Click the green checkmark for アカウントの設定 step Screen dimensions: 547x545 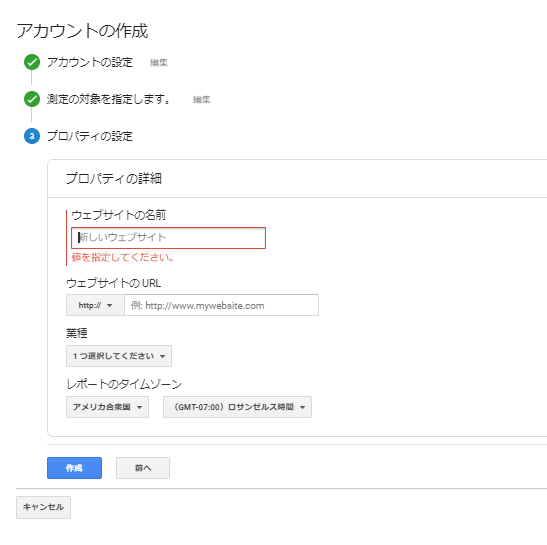[32, 62]
